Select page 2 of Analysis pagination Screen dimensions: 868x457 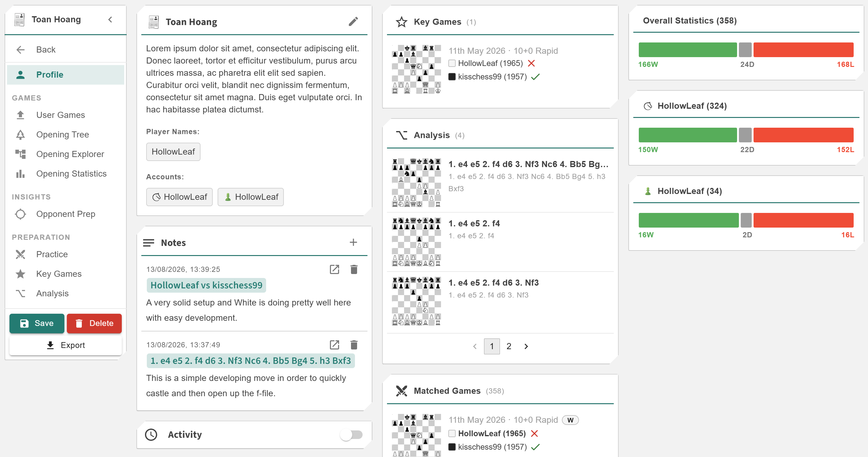[509, 346]
